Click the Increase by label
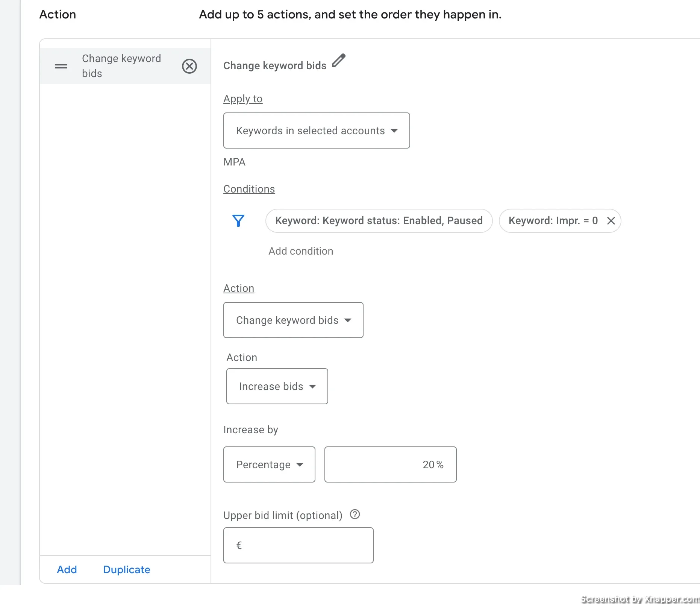This screenshot has width=700, height=604. [x=251, y=430]
